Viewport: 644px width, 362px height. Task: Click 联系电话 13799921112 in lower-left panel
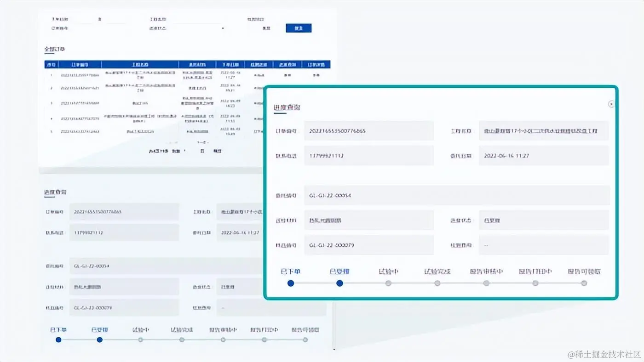click(124, 233)
